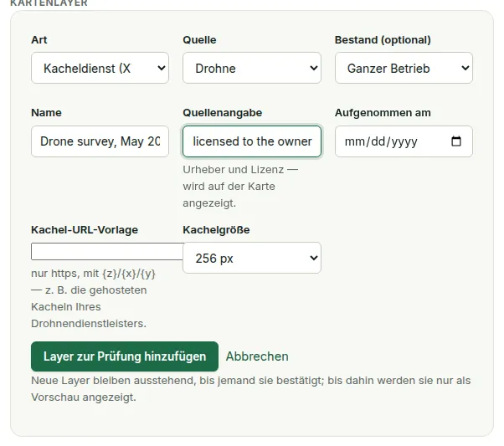Click the 'nur https, mit {z}/{x}/{y}' hint
The height and width of the screenshot is (446, 504).
[93, 299]
